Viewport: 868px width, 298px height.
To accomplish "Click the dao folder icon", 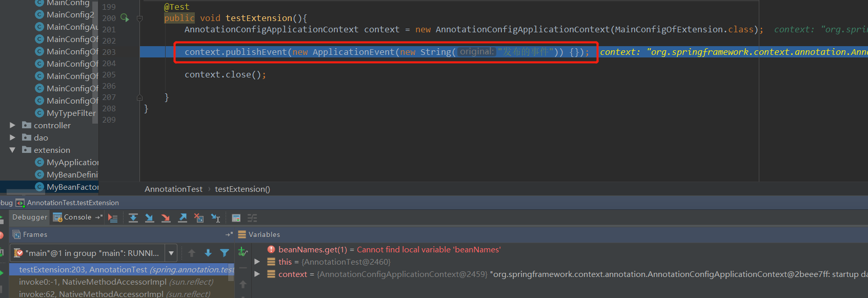I will pos(27,137).
